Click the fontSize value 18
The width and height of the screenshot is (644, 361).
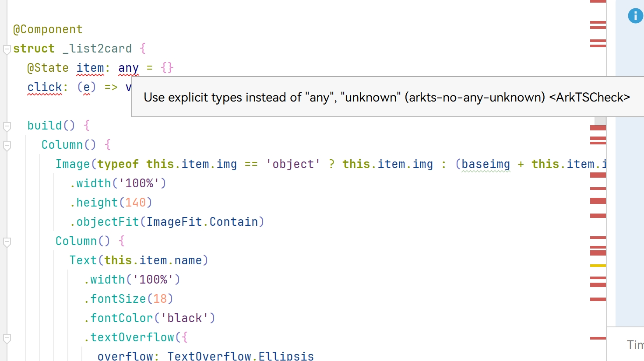160,299
